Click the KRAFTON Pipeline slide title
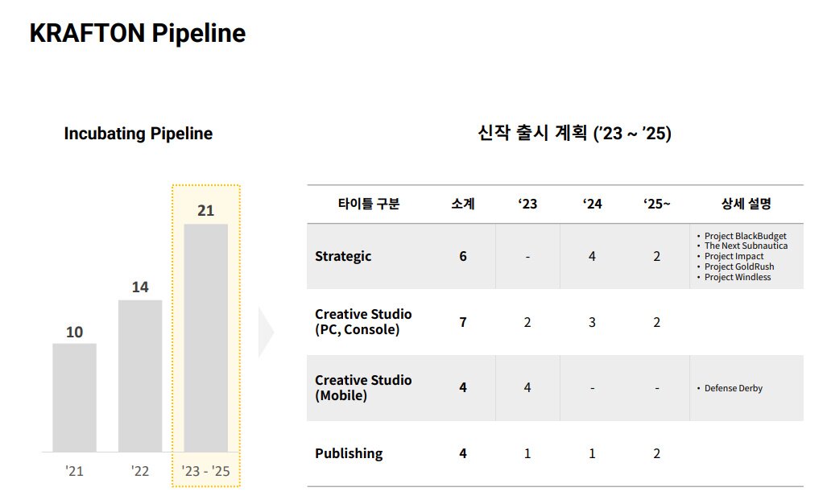 pos(138,33)
